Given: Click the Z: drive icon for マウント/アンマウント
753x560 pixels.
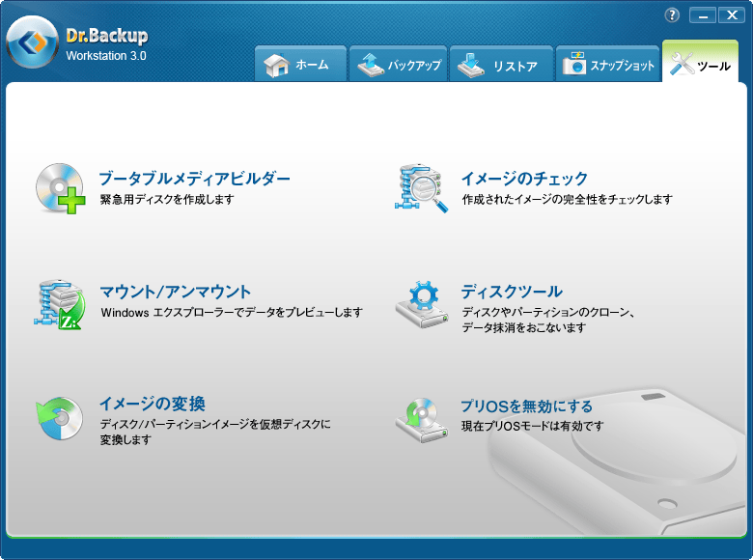Looking at the screenshot, I should coord(60,304).
